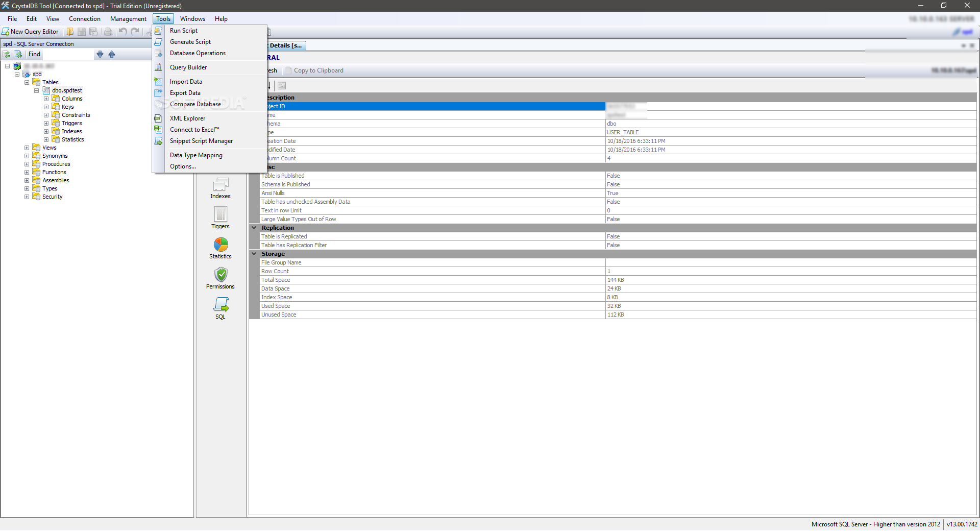Viewport: 980px width, 531px height.
Task: Select Import Data menu entry
Action: 210,82
